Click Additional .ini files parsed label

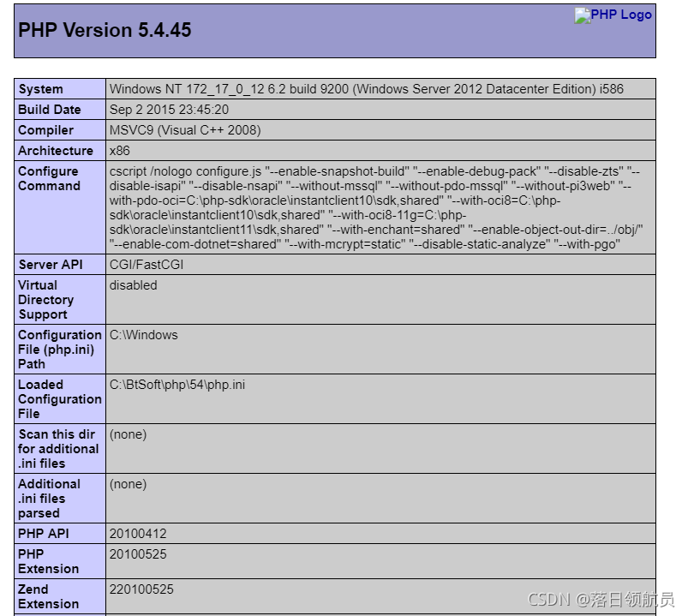49,499
